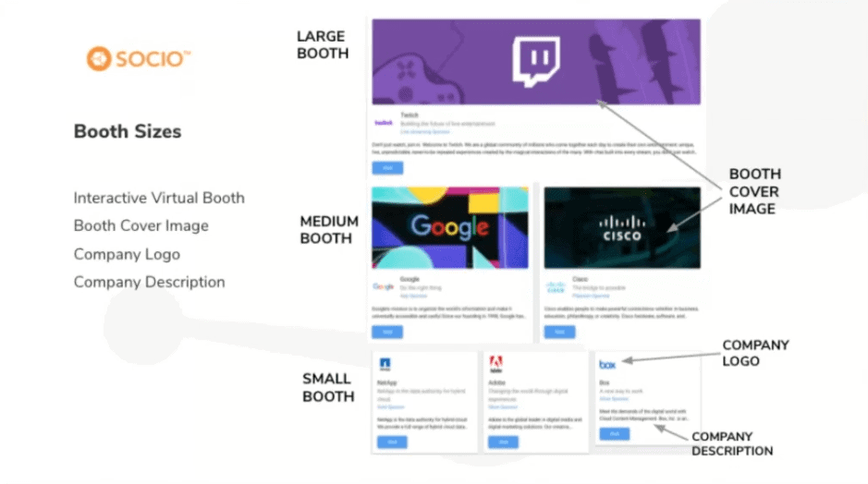The height and width of the screenshot is (484, 868).
Task: Open the Twitch booth cover image
Action: point(536,62)
